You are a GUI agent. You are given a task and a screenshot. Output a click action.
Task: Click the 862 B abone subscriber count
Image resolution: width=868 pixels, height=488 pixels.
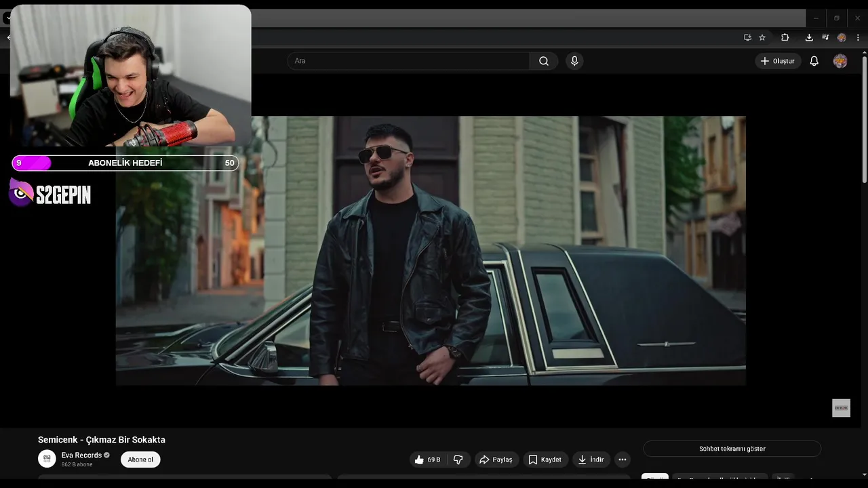tap(77, 464)
